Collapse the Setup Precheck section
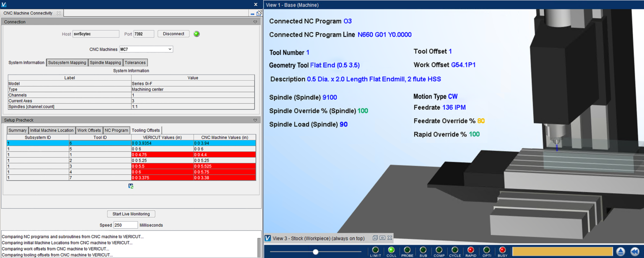 255,120
